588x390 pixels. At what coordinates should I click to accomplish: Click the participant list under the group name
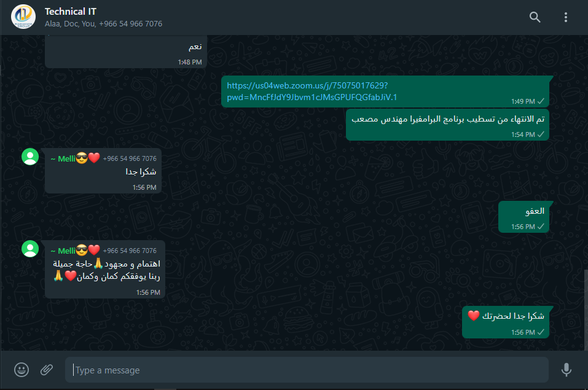[103, 23]
